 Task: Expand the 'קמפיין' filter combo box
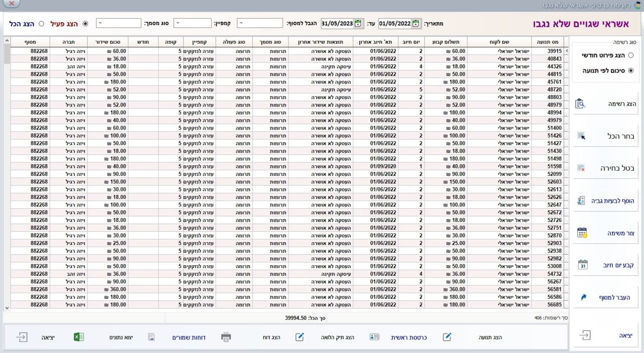pos(178,24)
